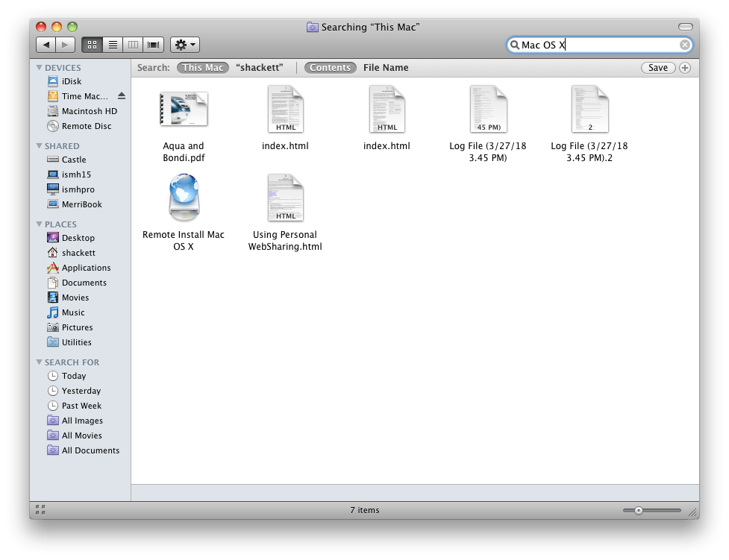The image size is (729, 560).
Task: Open Utilities in the sidebar
Action: (80, 342)
